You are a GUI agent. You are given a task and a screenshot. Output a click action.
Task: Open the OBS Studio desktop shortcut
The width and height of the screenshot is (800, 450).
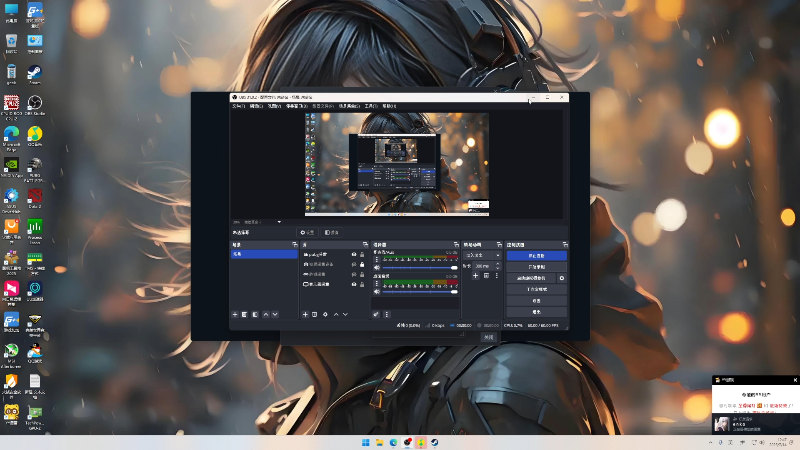pos(35,106)
